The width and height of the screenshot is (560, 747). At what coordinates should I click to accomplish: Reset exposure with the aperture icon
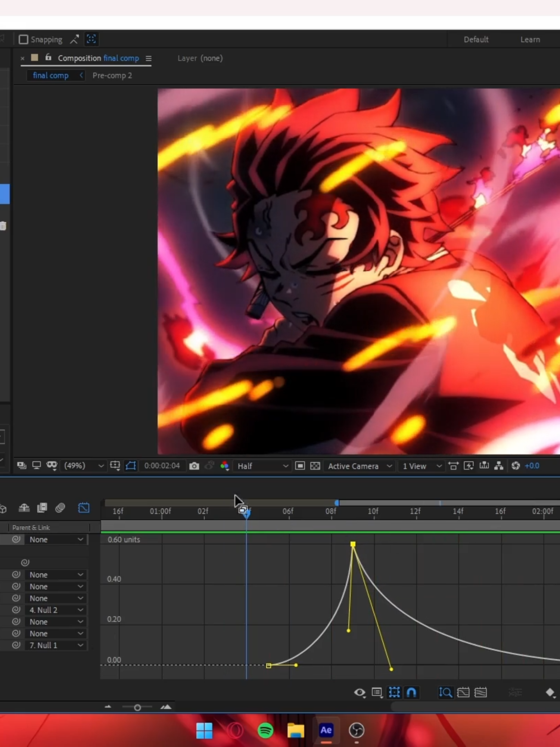(516, 466)
